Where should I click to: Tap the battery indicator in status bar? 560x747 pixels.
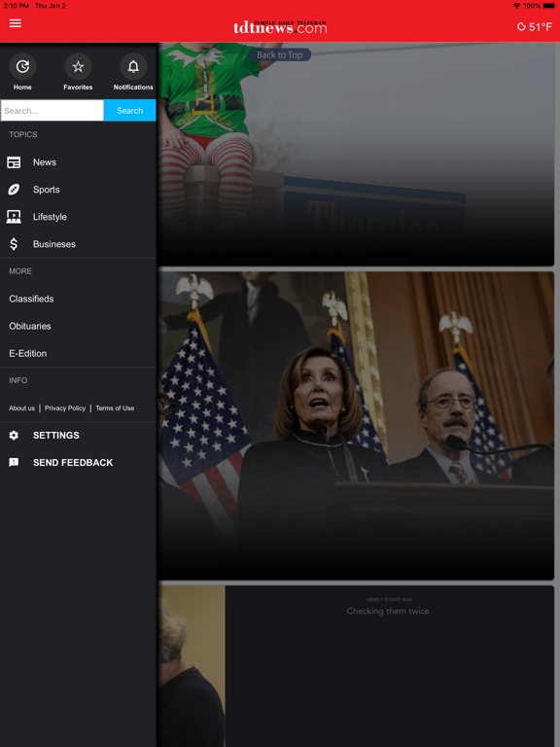click(x=548, y=6)
